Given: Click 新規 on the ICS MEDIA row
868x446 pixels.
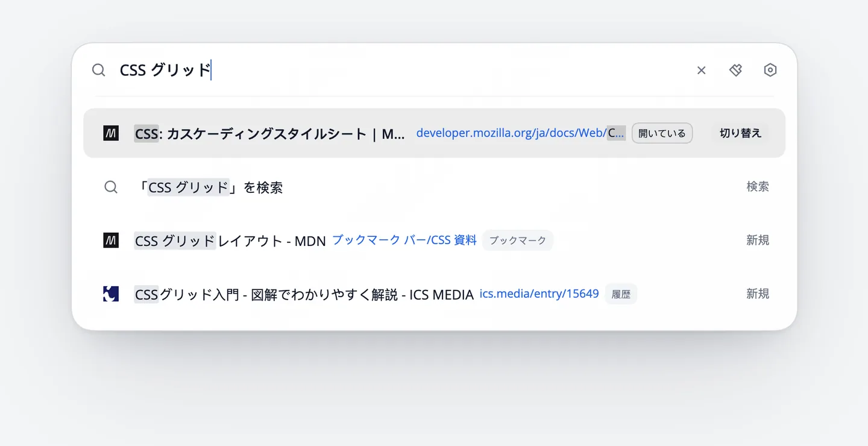Looking at the screenshot, I should tap(758, 294).
